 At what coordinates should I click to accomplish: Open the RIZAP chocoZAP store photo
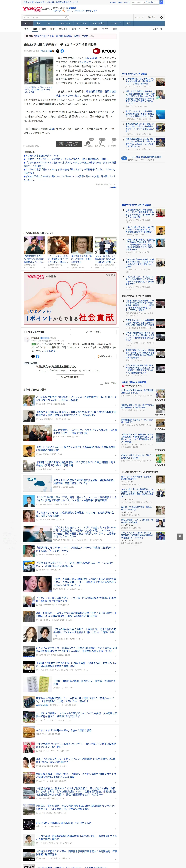[39, 71]
